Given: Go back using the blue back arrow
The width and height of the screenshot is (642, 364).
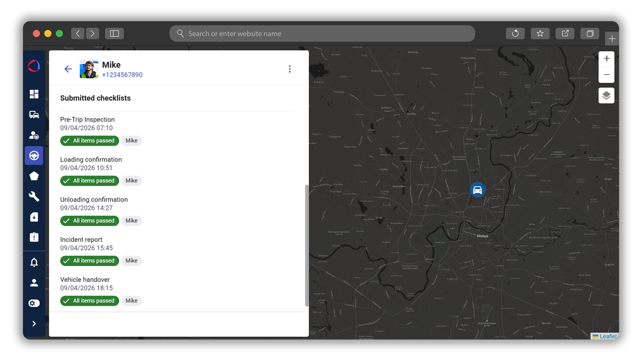Looking at the screenshot, I should tap(68, 69).
